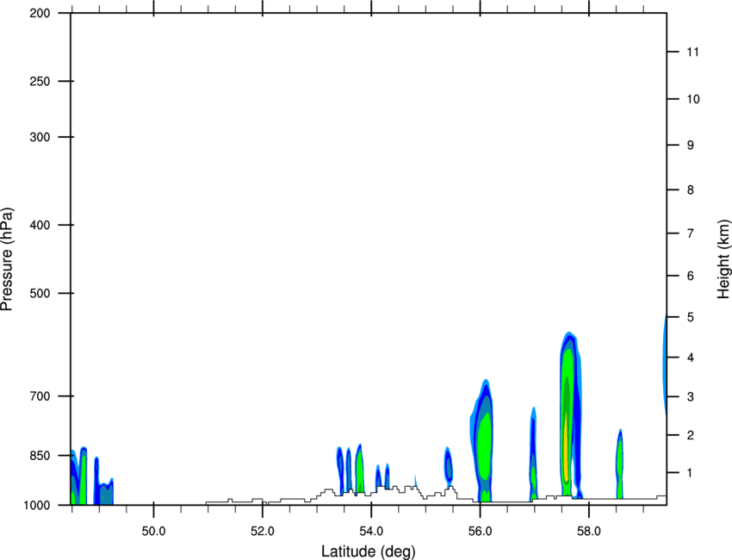The width and height of the screenshot is (732, 560).
Task: Click the 'Pressure (hPa)' axis title
Action: pos(7,258)
